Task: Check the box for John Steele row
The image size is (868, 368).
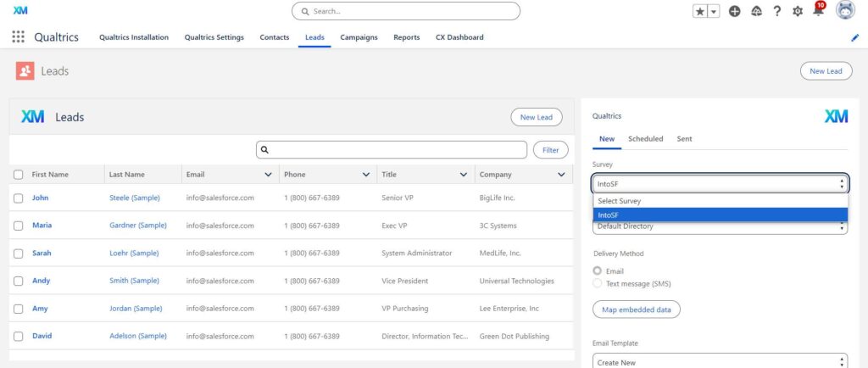Action: pyautogui.click(x=18, y=198)
